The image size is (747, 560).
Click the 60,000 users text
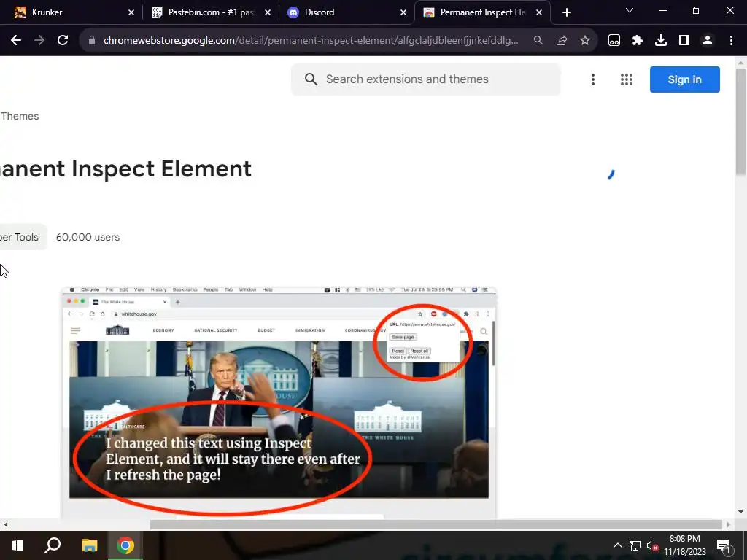(x=88, y=237)
